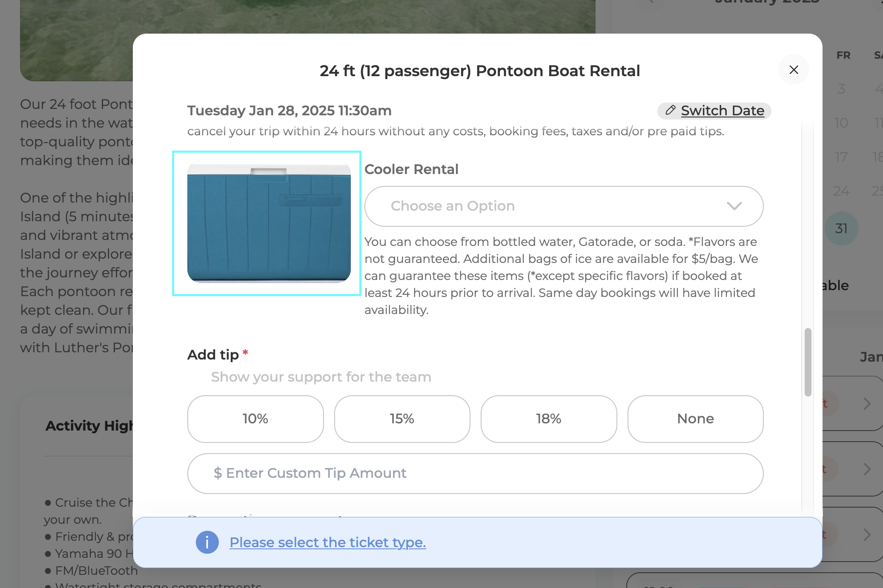This screenshot has height=588, width=883.
Task: Click first time slot's right chevron
Action: 867,404
